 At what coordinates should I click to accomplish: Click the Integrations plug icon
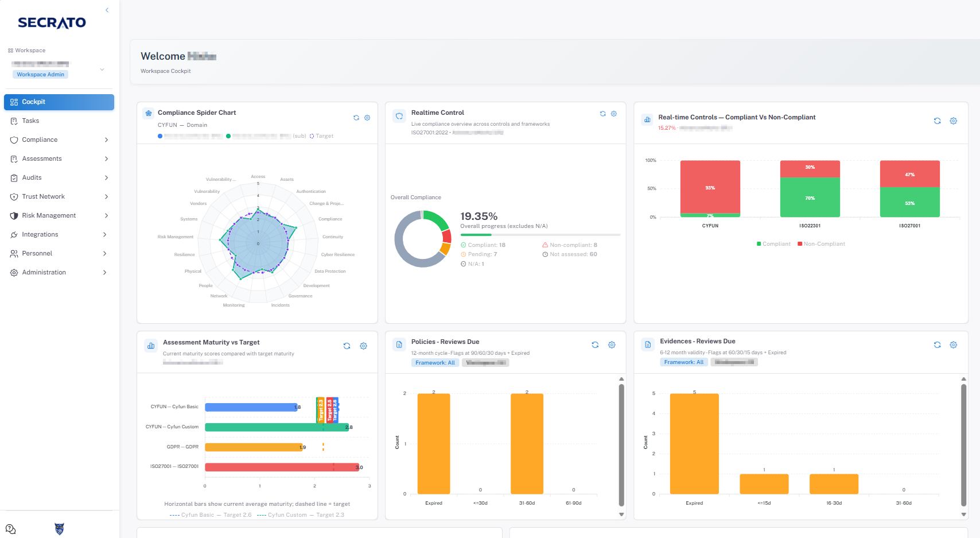point(14,234)
